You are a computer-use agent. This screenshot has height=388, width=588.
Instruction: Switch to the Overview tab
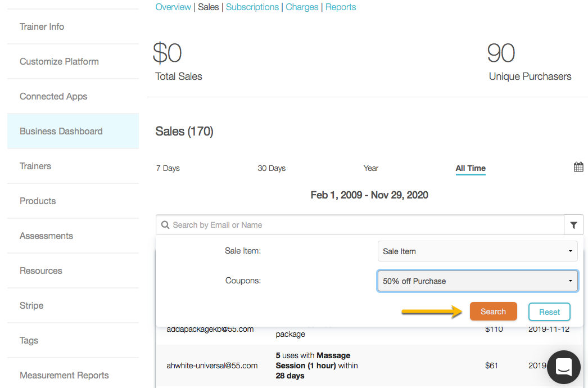[173, 7]
